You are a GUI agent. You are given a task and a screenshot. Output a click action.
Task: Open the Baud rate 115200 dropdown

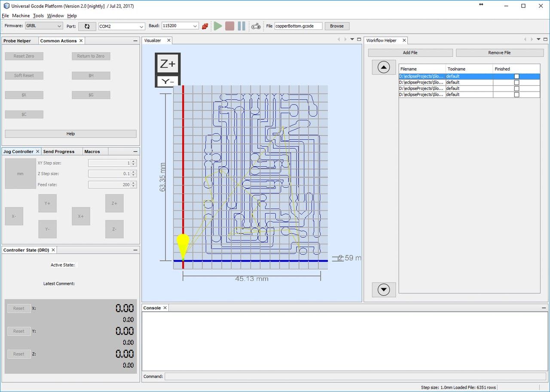(180, 26)
